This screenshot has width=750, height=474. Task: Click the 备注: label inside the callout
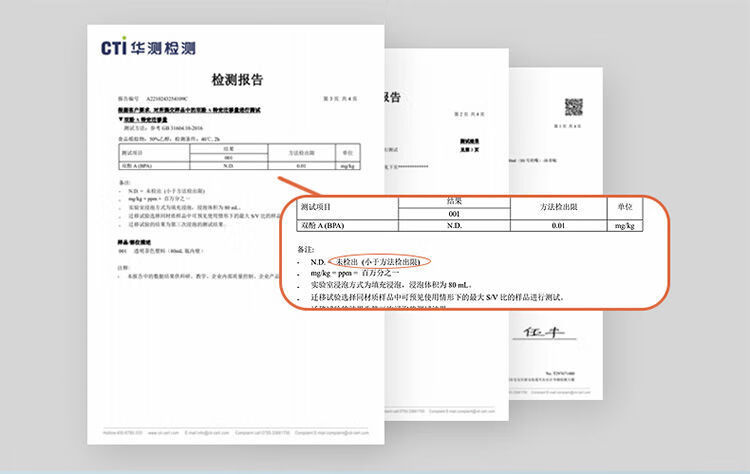pyautogui.click(x=305, y=249)
